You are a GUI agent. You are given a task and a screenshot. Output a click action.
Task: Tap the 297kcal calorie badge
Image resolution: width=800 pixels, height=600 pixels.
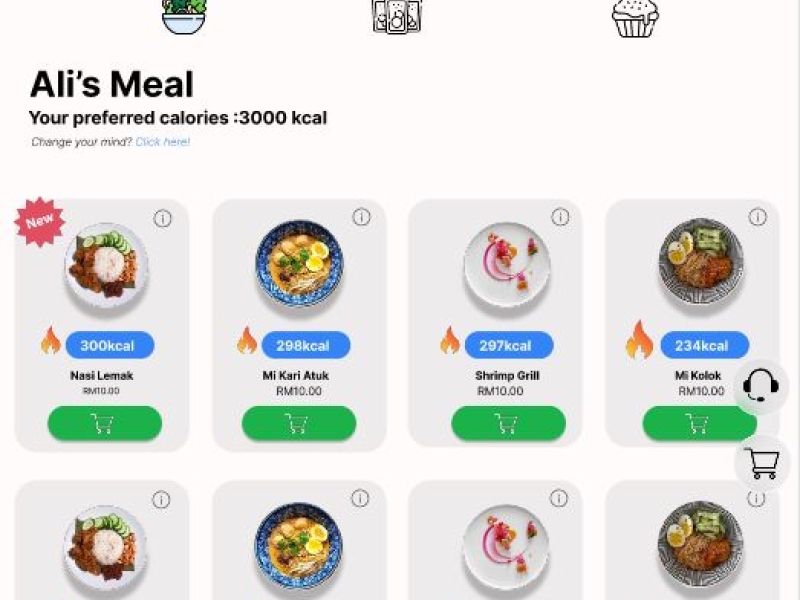509,345
